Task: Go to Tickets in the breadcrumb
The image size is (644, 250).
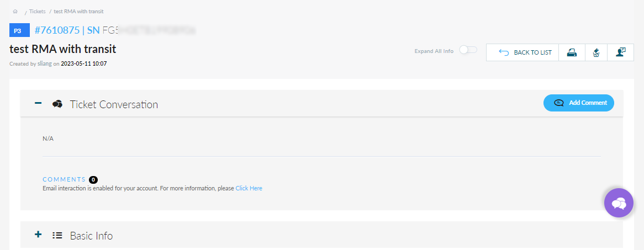Action: click(38, 11)
